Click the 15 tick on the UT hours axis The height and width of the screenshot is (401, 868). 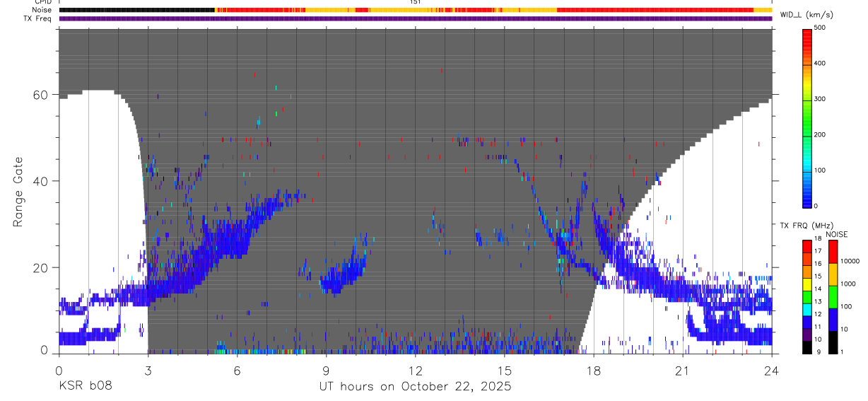505,370
